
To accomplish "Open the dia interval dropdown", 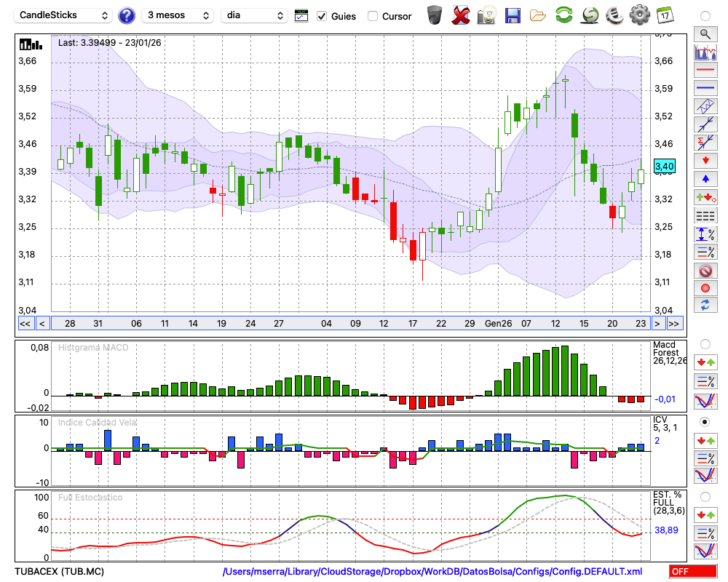I will 254,15.
